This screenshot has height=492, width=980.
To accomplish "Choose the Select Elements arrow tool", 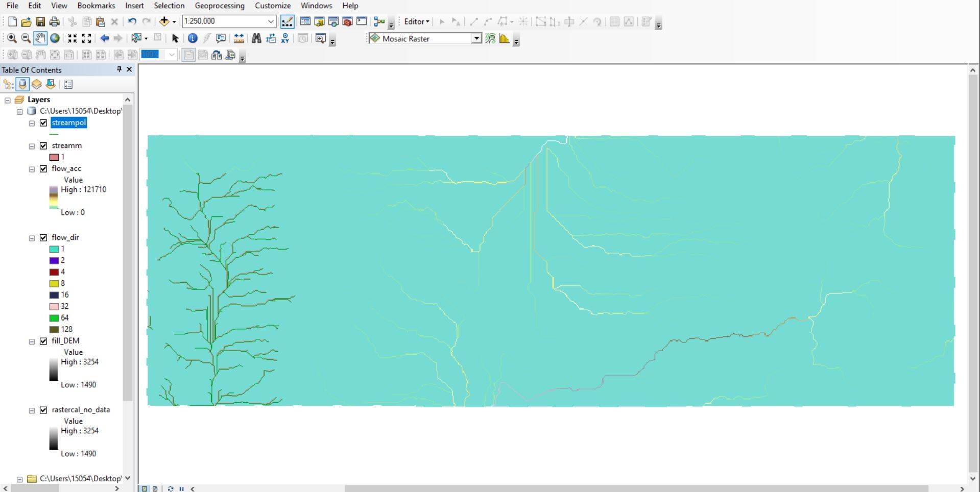I will coord(175,38).
